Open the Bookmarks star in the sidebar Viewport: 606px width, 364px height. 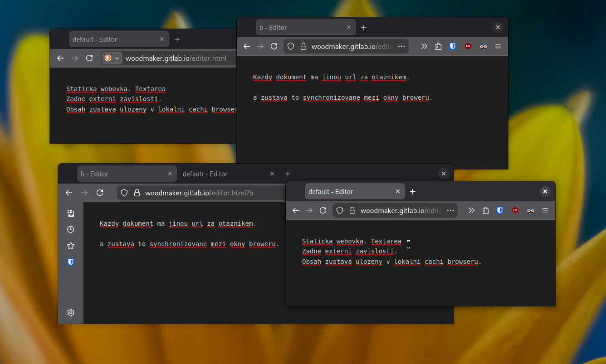point(71,246)
